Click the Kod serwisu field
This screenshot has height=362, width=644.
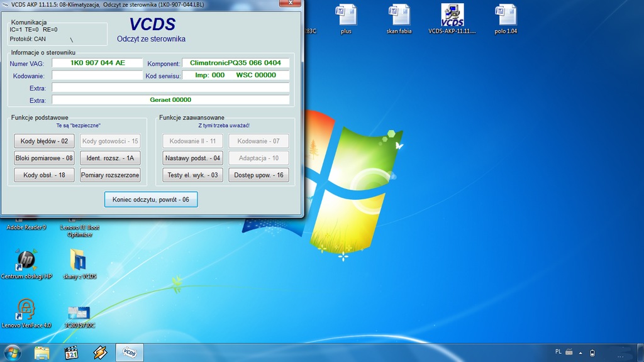[236, 75]
